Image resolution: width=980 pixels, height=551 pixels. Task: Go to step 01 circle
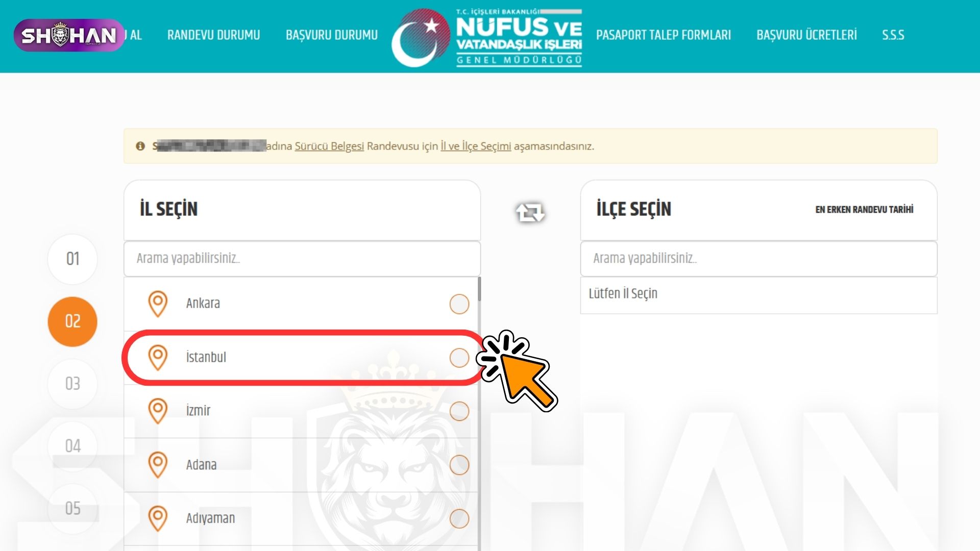click(x=72, y=259)
